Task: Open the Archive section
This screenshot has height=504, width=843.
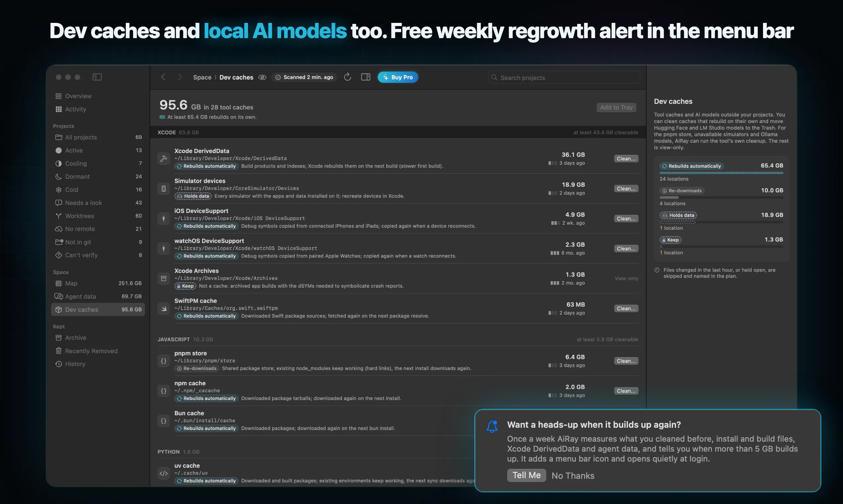Action: 98,338
